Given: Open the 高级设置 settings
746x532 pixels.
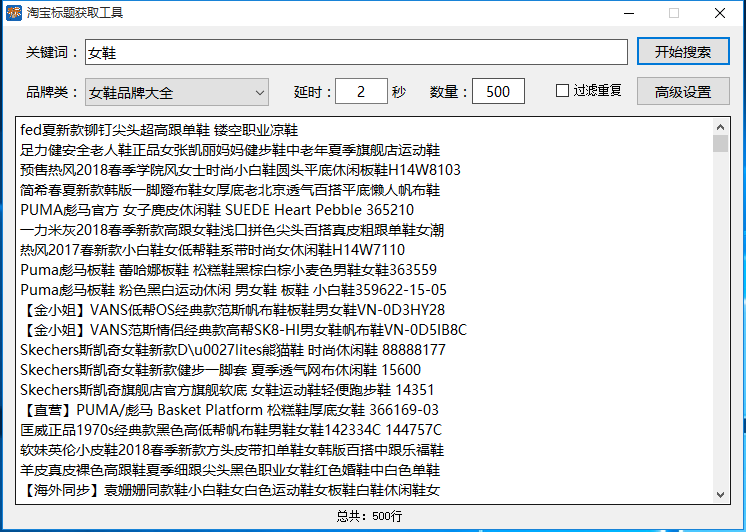Looking at the screenshot, I should pyautogui.click(x=683, y=91).
